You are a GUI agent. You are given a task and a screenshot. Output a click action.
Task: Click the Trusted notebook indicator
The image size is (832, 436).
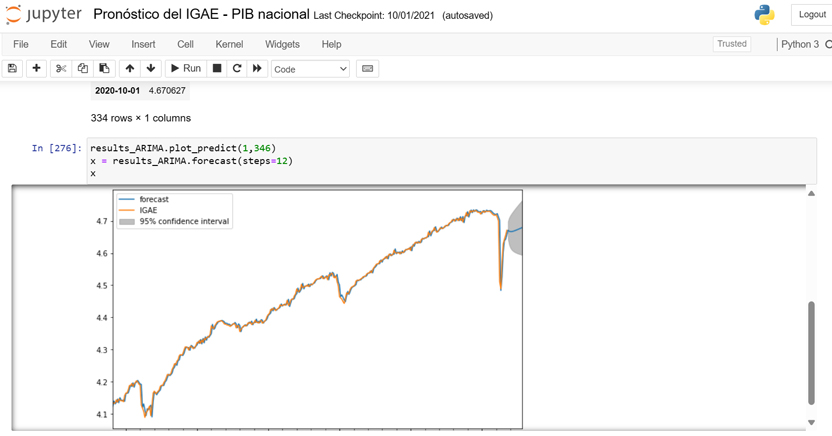coord(731,44)
